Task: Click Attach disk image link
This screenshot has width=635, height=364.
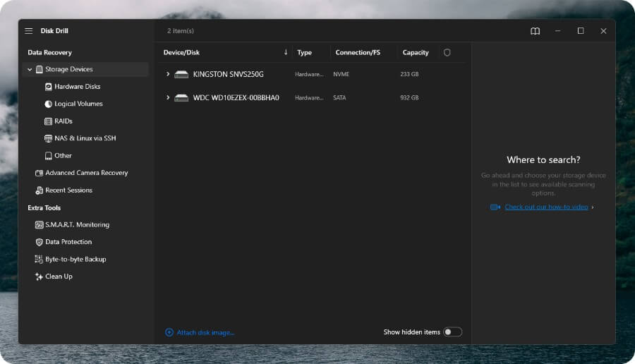Action: point(205,332)
